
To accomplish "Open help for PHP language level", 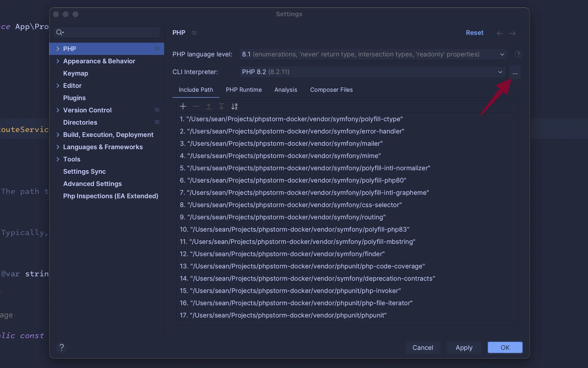I will click(518, 54).
